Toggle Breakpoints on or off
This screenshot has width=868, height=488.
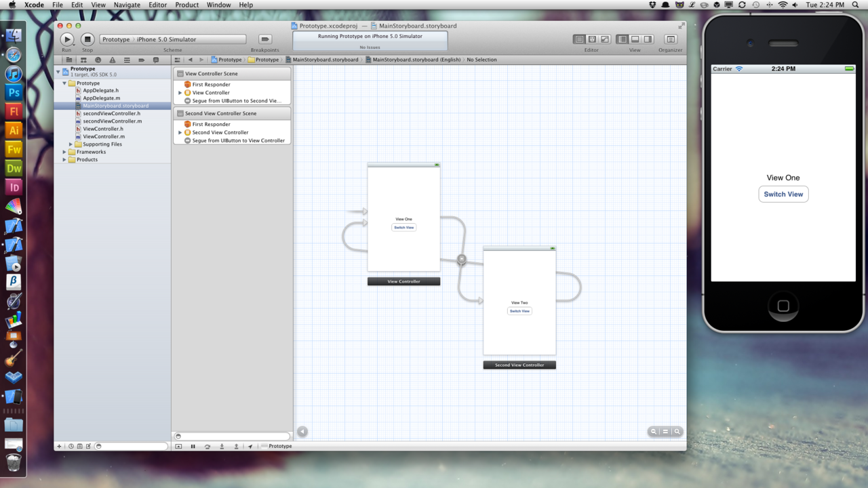pos(265,39)
